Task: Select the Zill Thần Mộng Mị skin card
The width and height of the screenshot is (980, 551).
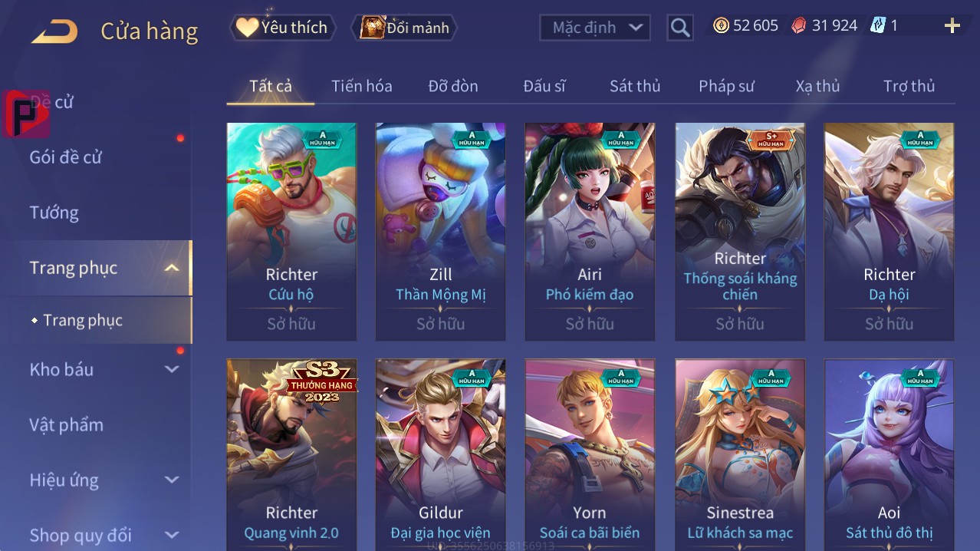Action: click(440, 232)
